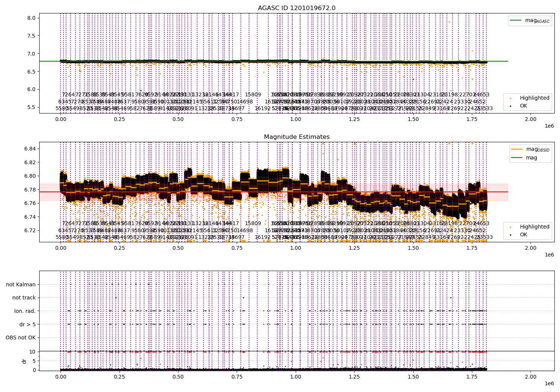Click x-tick '1.25' under Magnitude Estimates plot
This screenshot has height=392, width=560.
354,248
